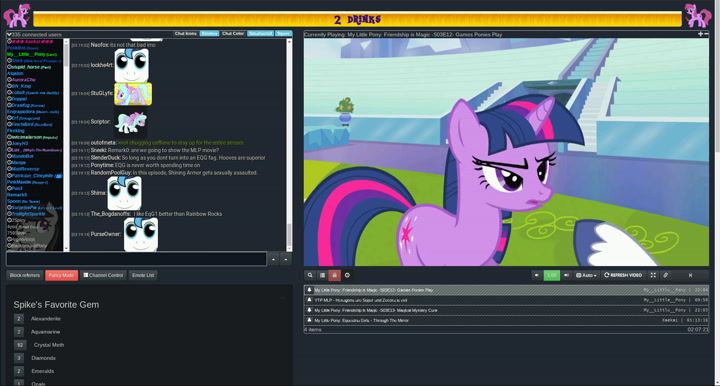Open the playlist search magnifier icon
Screen dimensions: 720x386
tap(310, 275)
